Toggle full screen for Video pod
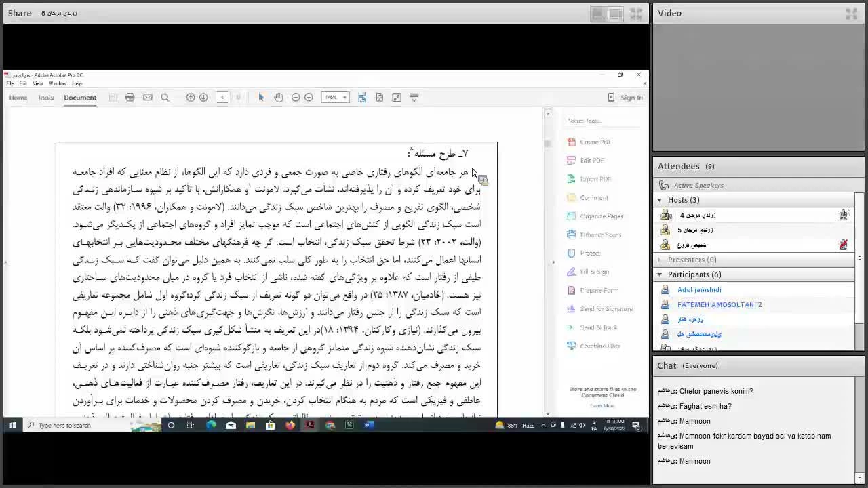 click(x=852, y=14)
